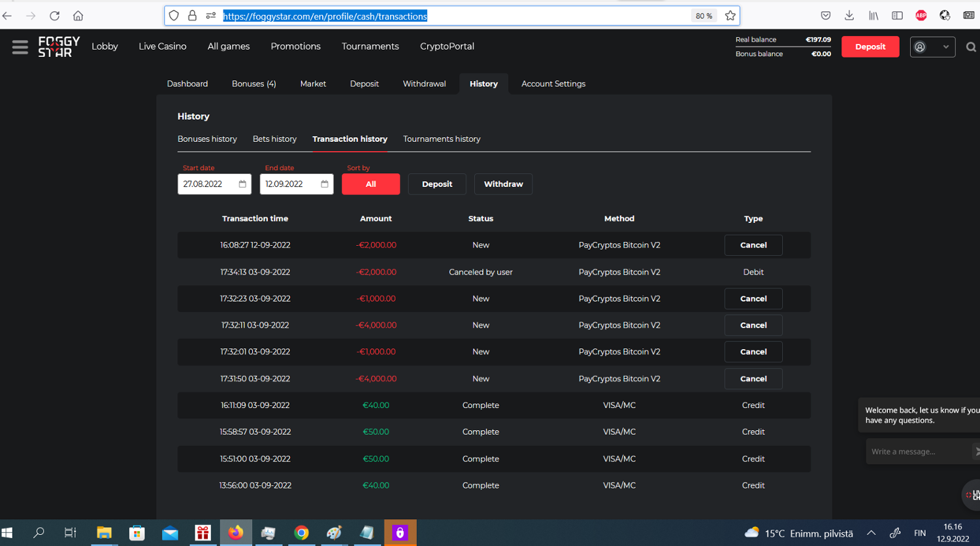Screen dimensions: 980x546
Task: Open the Firefox downloads icon
Action: [849, 16]
